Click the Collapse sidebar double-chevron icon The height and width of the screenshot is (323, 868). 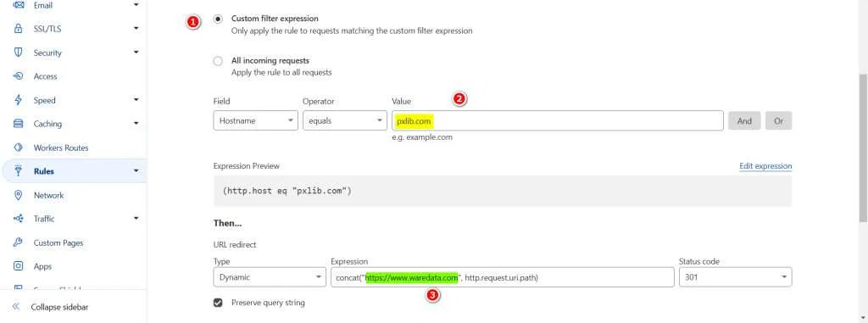click(x=16, y=307)
